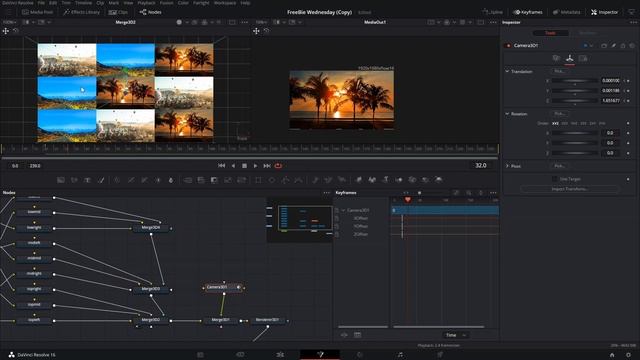Collapse the Camera3D1 keyframe track

pyautogui.click(x=343, y=210)
